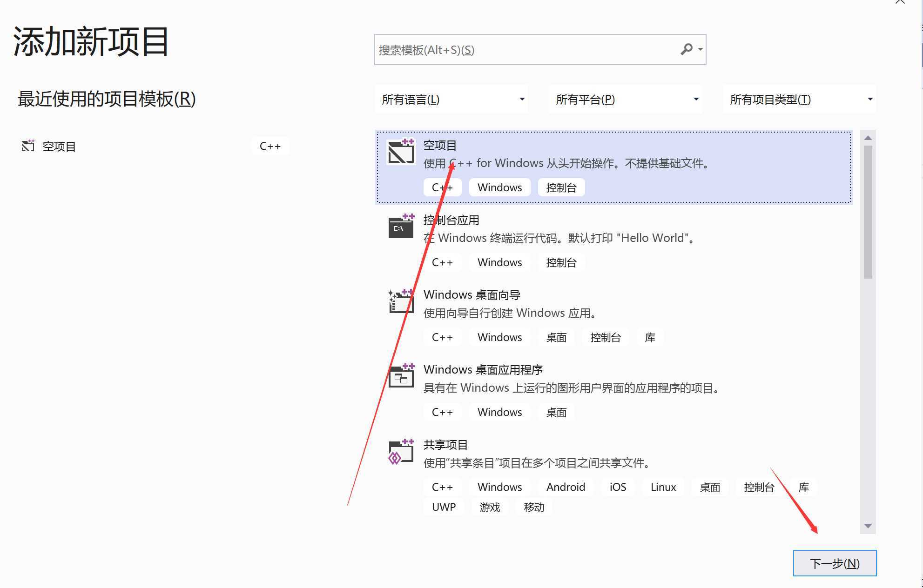This screenshot has height=588, width=923.
Task: Click the search templates input field
Action: [x=512, y=49]
